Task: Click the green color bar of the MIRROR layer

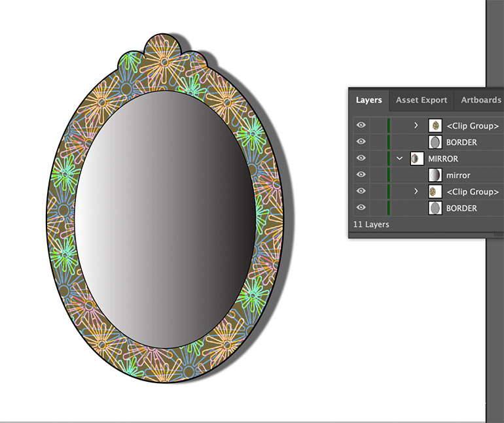Action: tap(389, 158)
